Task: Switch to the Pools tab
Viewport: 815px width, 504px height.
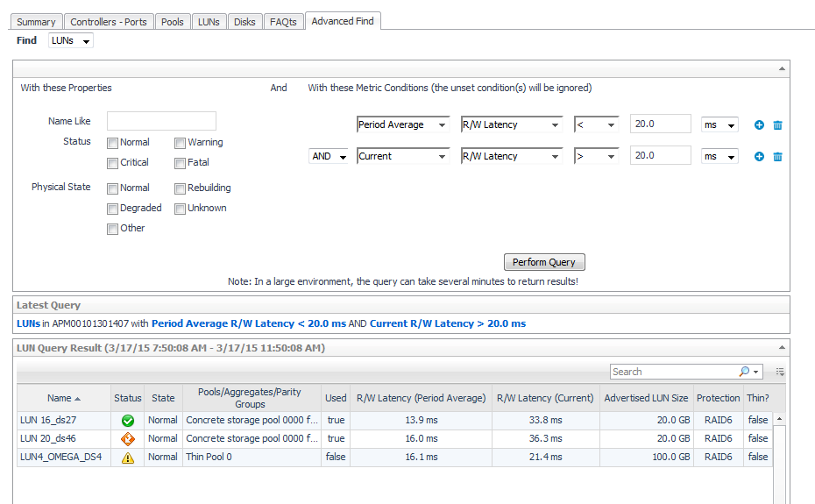Action: [x=173, y=22]
